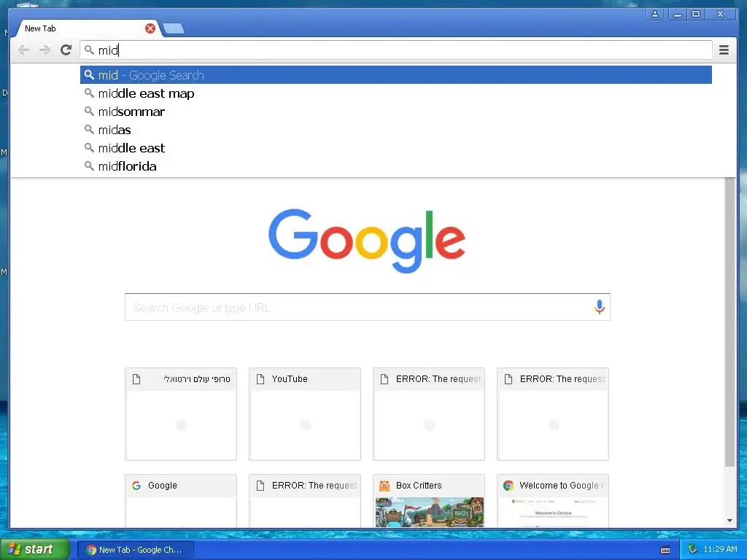
Task: Click the search icon beside 'middle east map'
Action: point(89,93)
